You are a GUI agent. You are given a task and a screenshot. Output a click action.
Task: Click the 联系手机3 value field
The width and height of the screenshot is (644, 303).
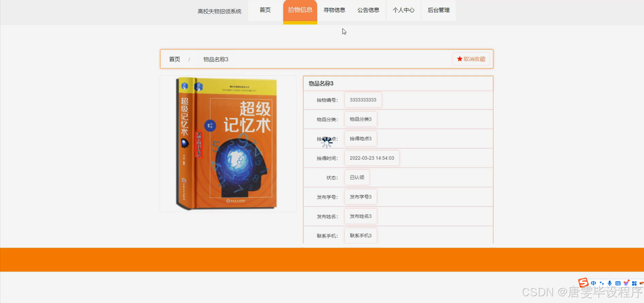click(x=361, y=236)
